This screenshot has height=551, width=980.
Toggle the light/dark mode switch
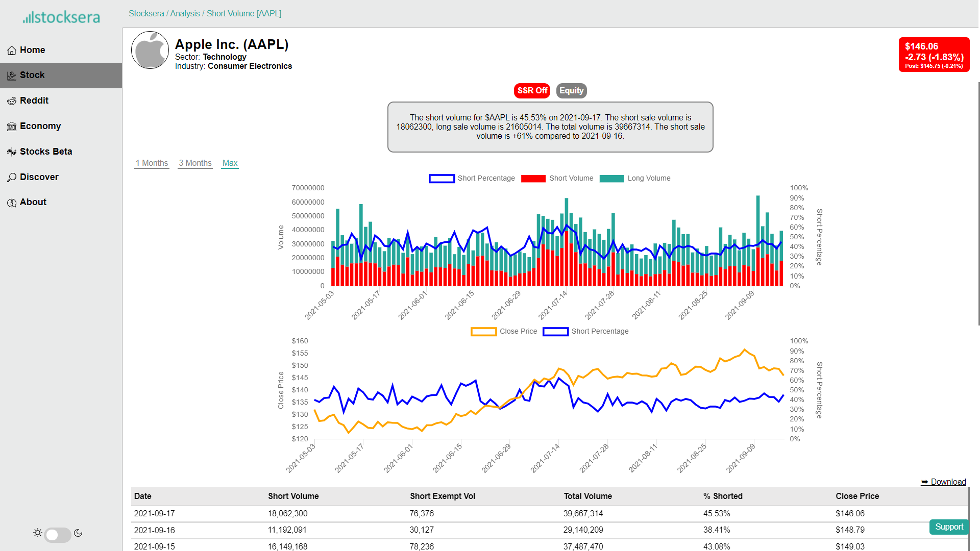(58, 534)
